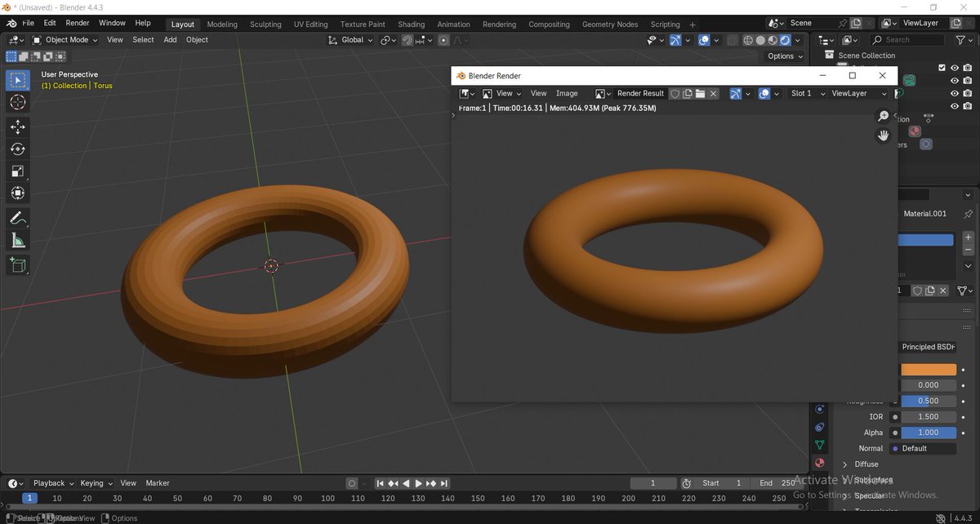Click the remove material slot minus button
The width and height of the screenshot is (980, 524).
(969, 251)
